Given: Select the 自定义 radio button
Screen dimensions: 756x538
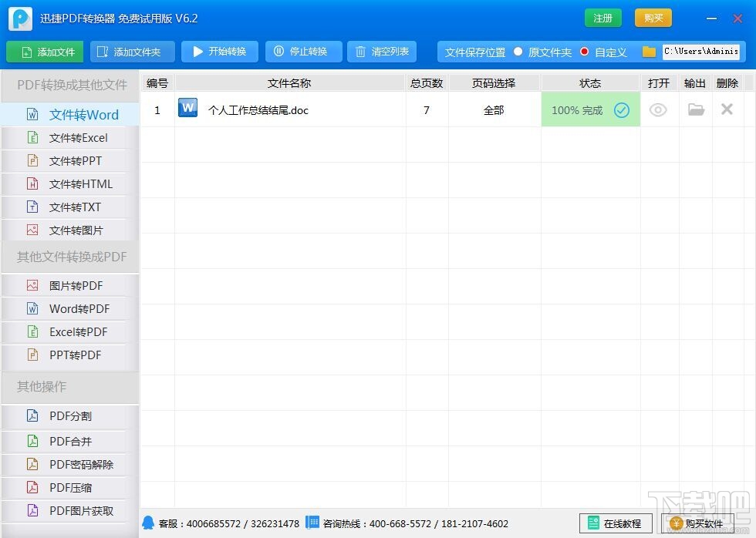Looking at the screenshot, I should point(585,52).
